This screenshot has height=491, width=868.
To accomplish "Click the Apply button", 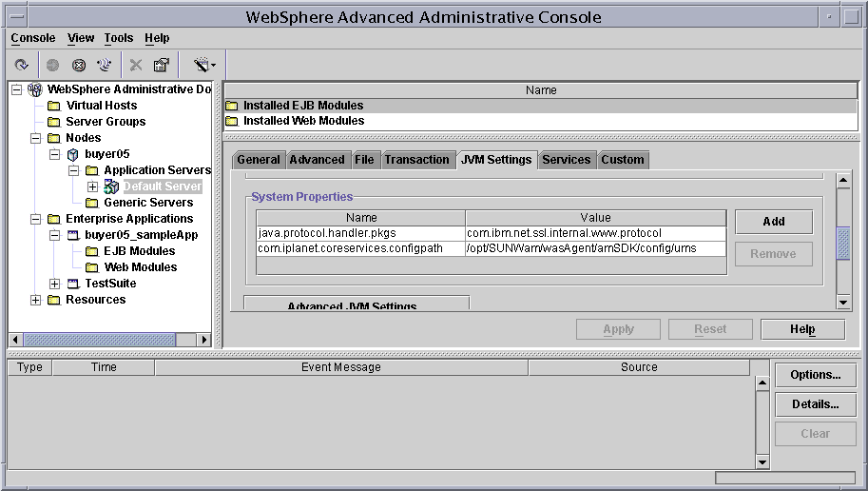I will (618, 329).
